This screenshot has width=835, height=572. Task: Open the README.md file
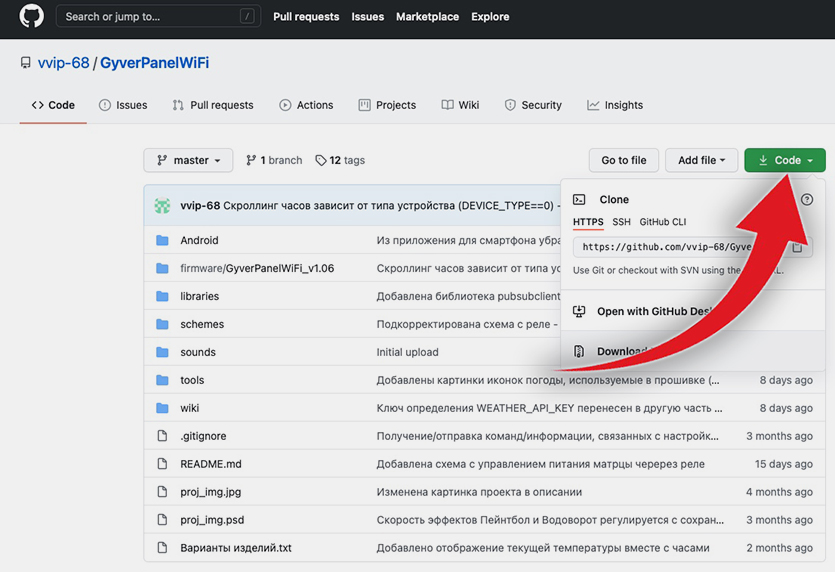(211, 464)
